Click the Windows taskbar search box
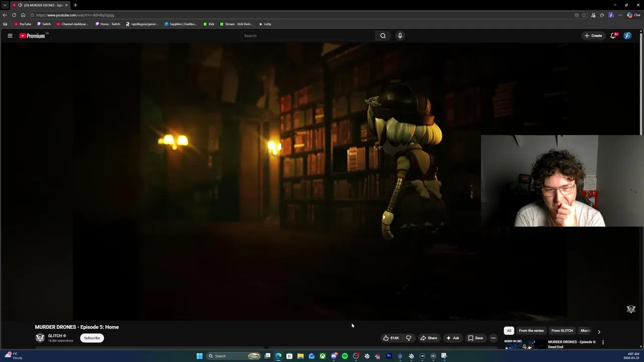Screen dimensions: 644x362 233,356
